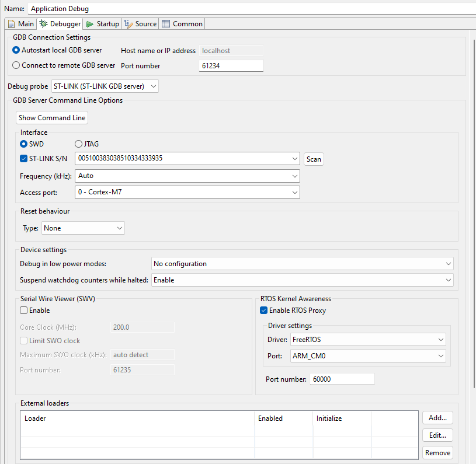
Task: Click the green run arrow on Startup tab
Action: 89,23
